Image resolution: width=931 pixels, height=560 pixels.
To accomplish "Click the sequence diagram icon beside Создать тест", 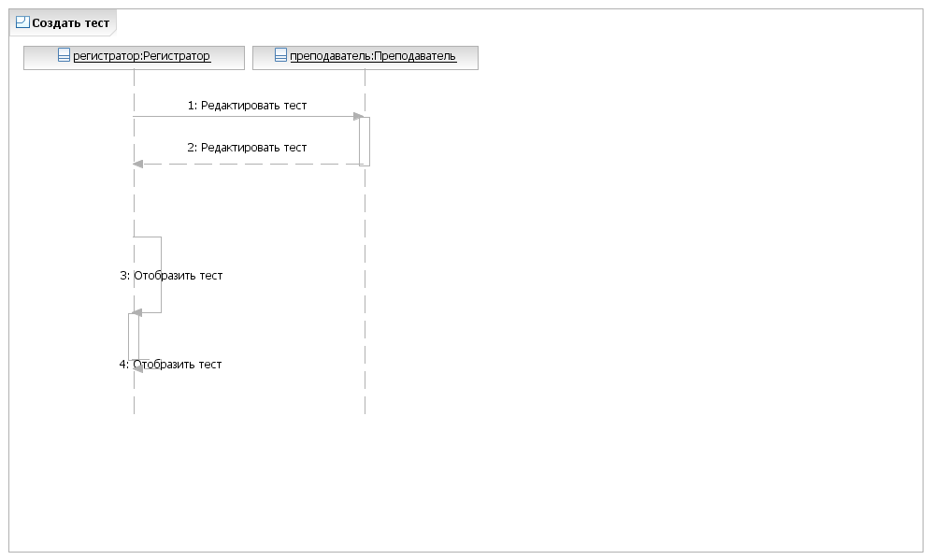I will (22, 22).
